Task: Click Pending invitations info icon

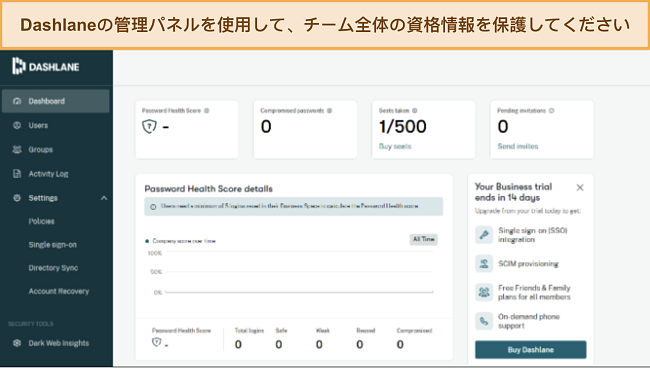Action: coord(551,111)
